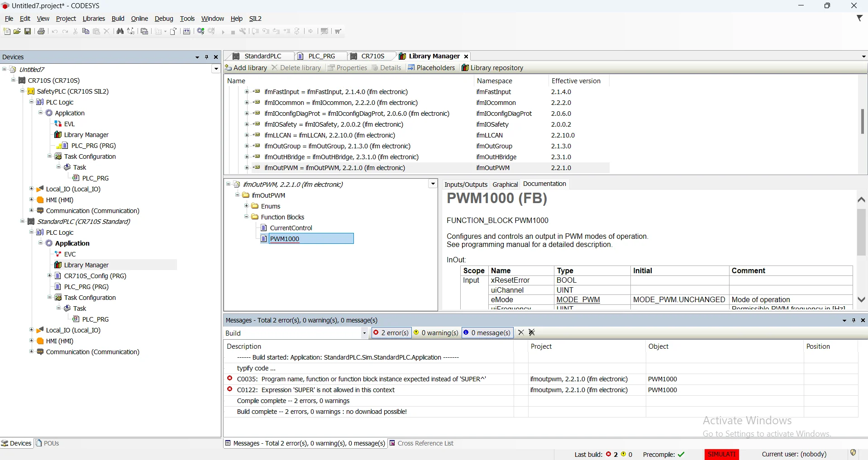Open the editor tab list dropdown arrow
The image size is (868, 460).
863,57
